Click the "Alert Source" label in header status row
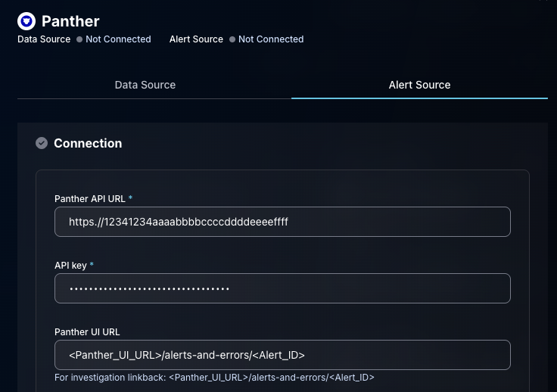This screenshot has width=557, height=392. pyautogui.click(x=196, y=39)
